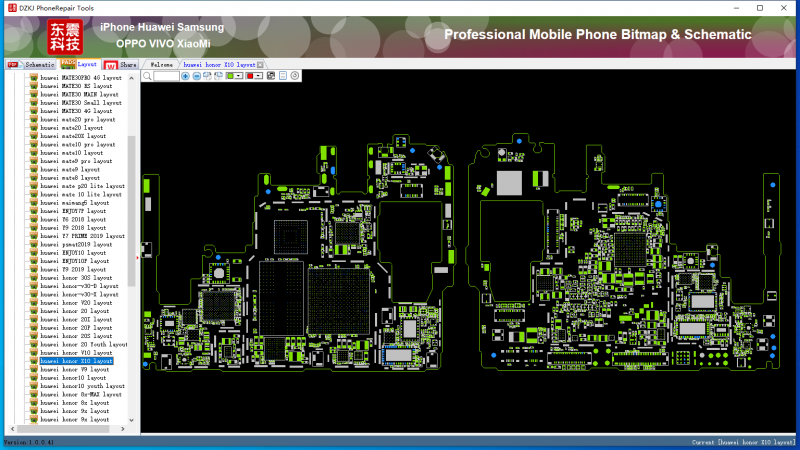Click the tree panel vertical scrollbar thumb
Viewport: 800px width, 450px height.
(131, 210)
